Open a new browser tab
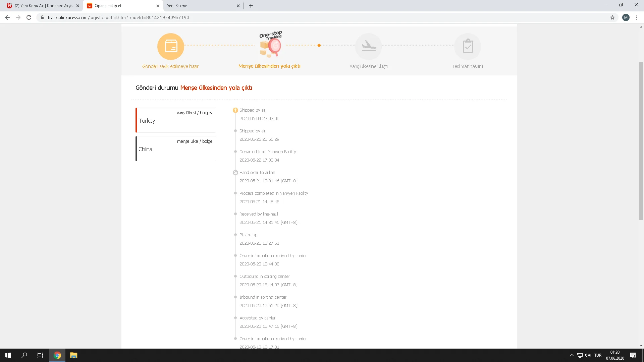The image size is (644, 362). pos(251,6)
